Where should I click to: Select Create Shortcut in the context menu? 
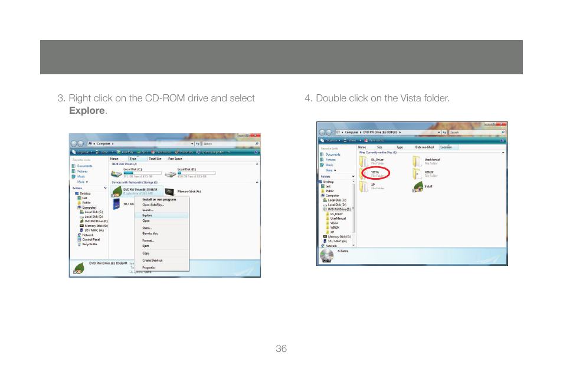tap(161, 261)
